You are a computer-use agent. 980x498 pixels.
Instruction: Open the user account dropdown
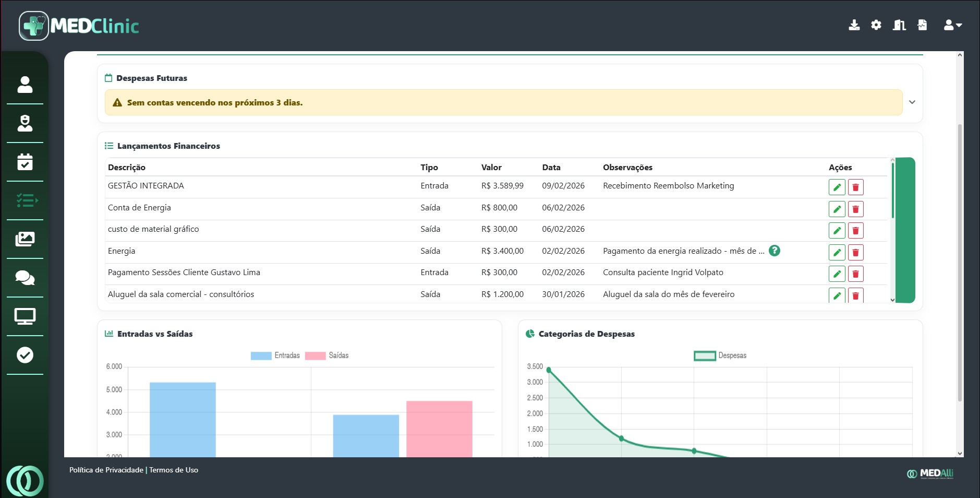(952, 25)
